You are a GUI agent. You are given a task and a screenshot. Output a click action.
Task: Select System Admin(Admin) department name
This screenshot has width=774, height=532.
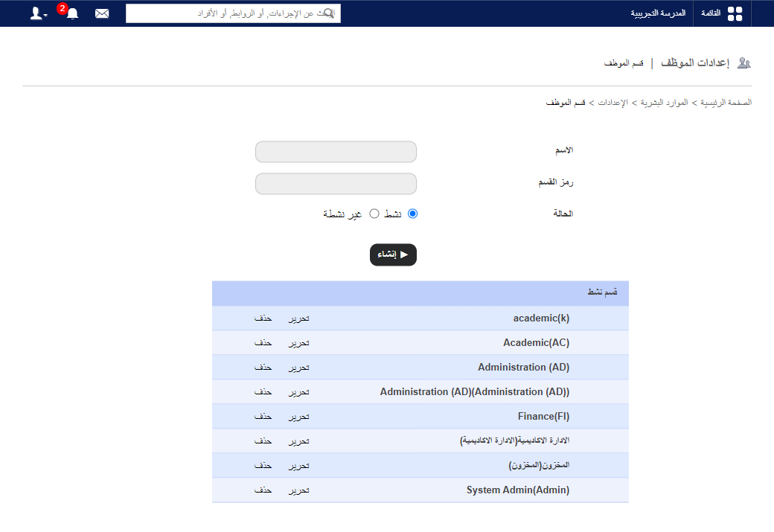[518, 490]
